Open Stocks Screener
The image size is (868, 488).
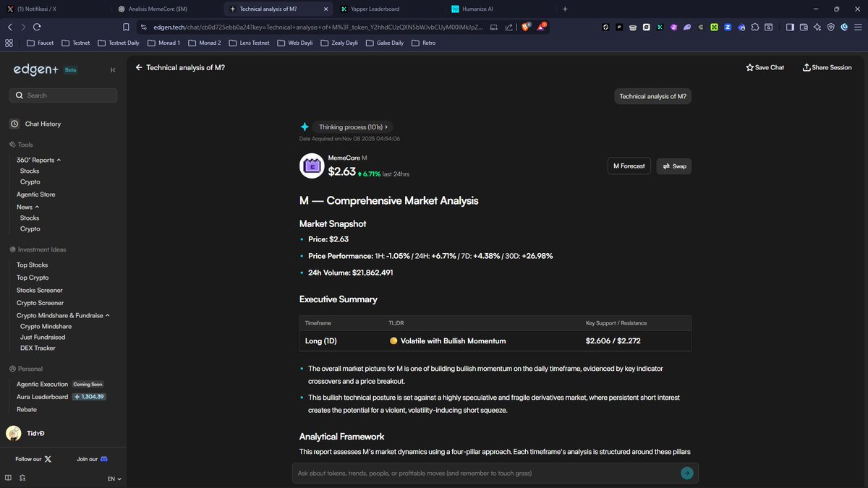pos(40,290)
